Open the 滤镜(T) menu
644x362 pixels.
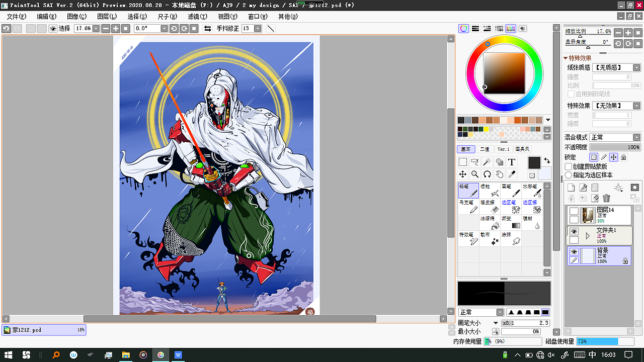pos(197,17)
